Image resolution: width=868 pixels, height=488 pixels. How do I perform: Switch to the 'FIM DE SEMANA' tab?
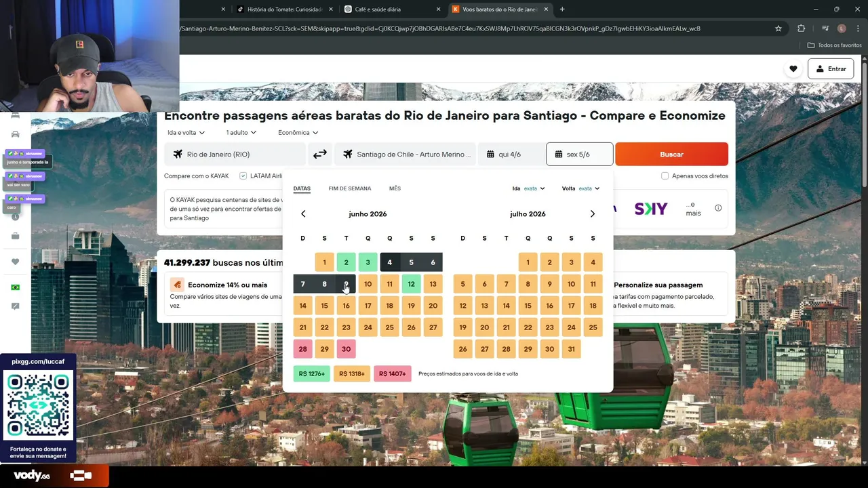point(350,188)
